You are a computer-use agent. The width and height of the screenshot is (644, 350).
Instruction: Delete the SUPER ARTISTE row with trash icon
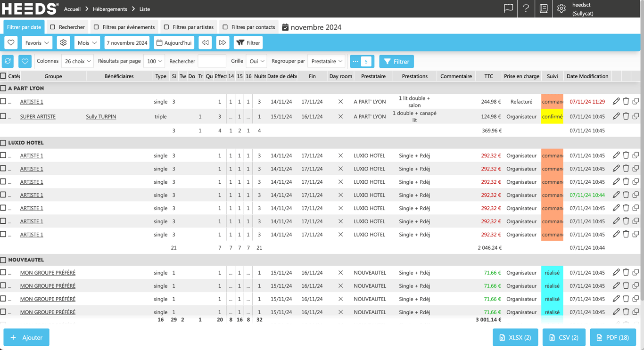point(626,116)
